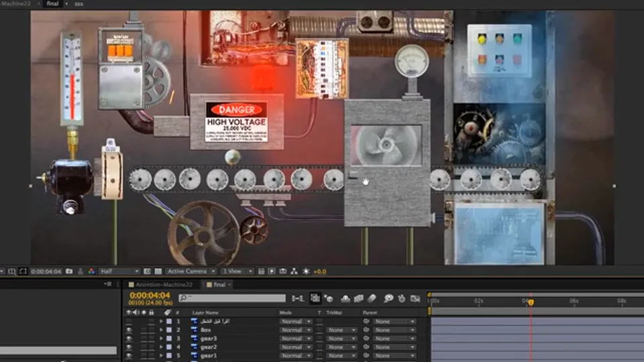Hide the Box layer with its eye
644x362 pixels.
click(129, 330)
